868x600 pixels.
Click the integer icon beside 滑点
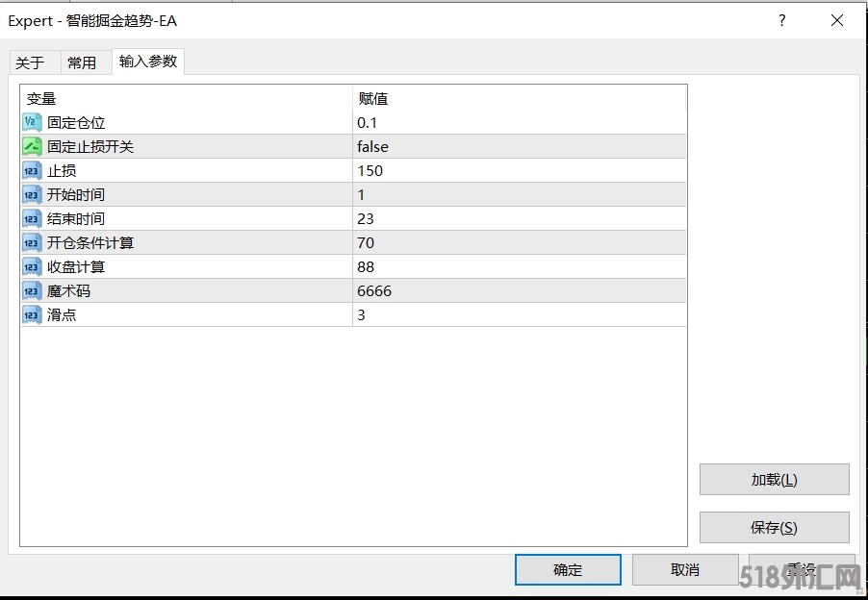coord(32,314)
